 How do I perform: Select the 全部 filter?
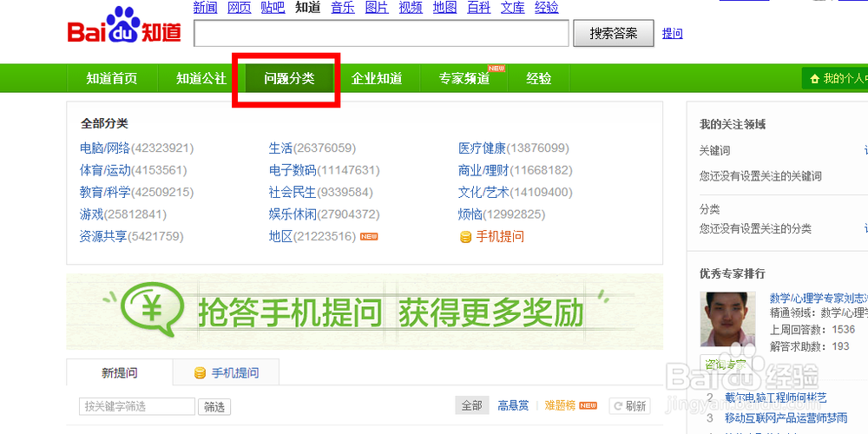point(471,405)
